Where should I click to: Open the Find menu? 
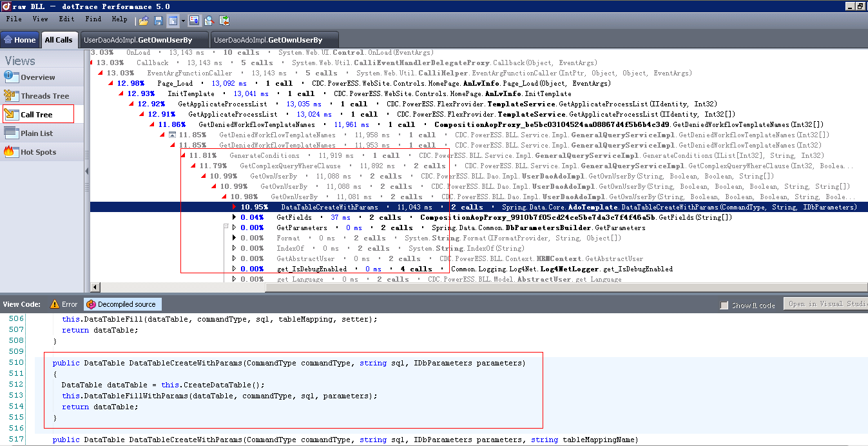click(93, 19)
